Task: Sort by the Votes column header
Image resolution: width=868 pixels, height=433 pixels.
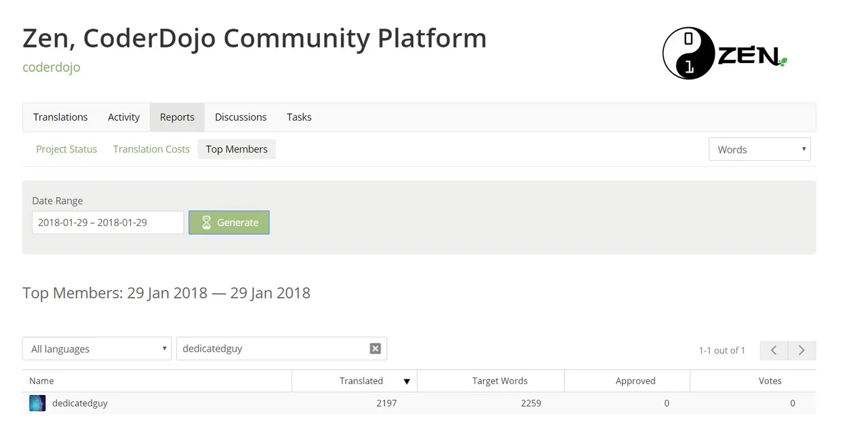Action: tap(753, 381)
